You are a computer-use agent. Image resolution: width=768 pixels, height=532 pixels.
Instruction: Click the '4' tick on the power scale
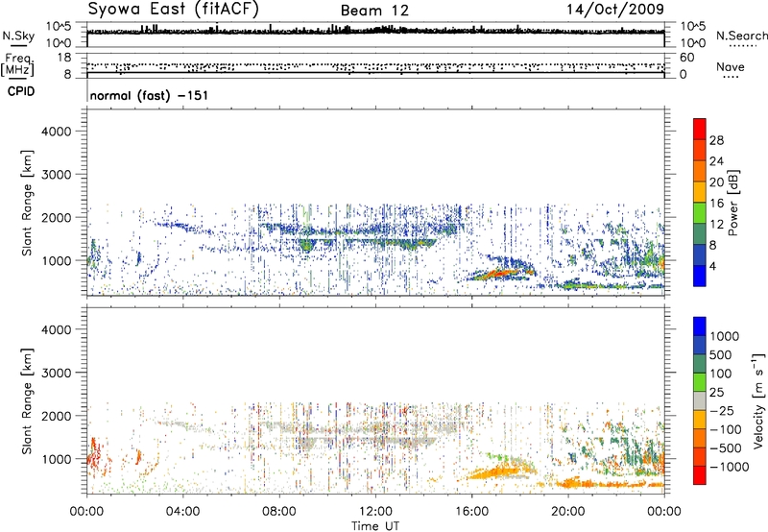point(712,266)
